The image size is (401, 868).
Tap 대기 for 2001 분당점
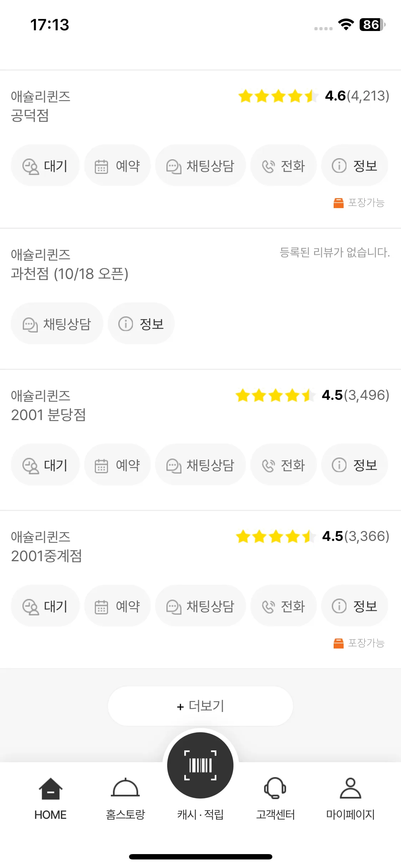[x=45, y=465]
